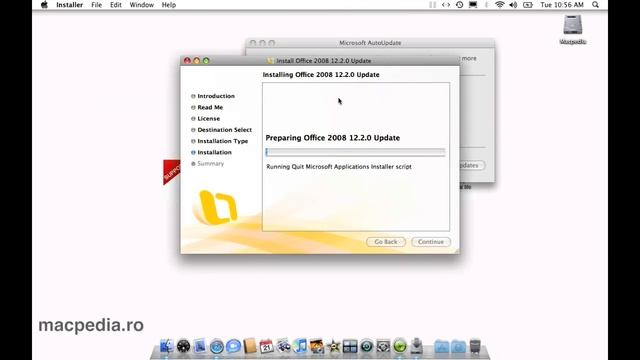Launch iTunes music note icon in Dock

300,346
